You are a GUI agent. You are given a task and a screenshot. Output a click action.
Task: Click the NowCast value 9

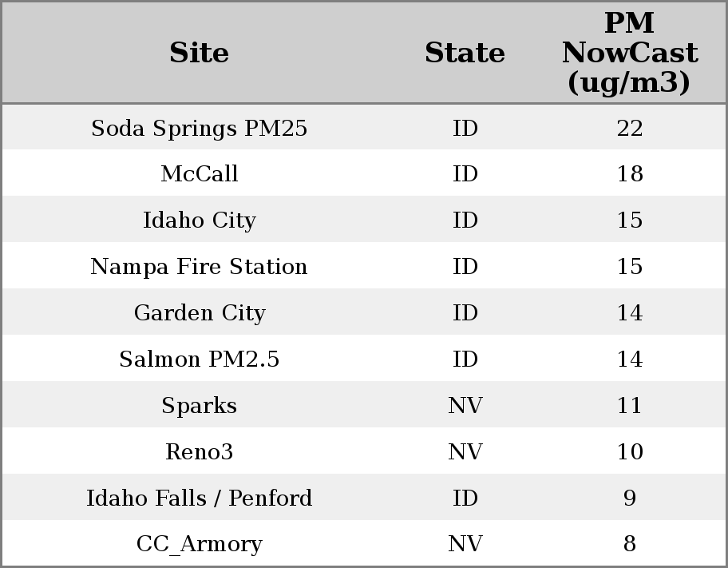(629, 498)
